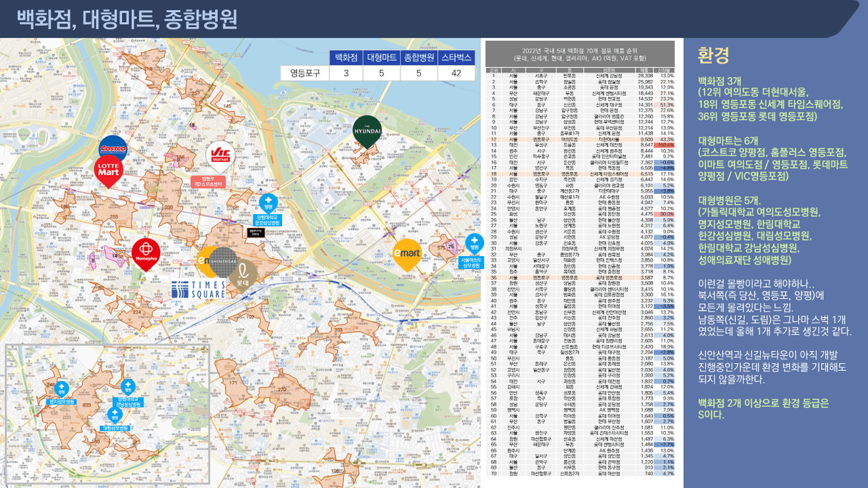
Task: Select the Homeplus red map pin
Action: point(146,255)
